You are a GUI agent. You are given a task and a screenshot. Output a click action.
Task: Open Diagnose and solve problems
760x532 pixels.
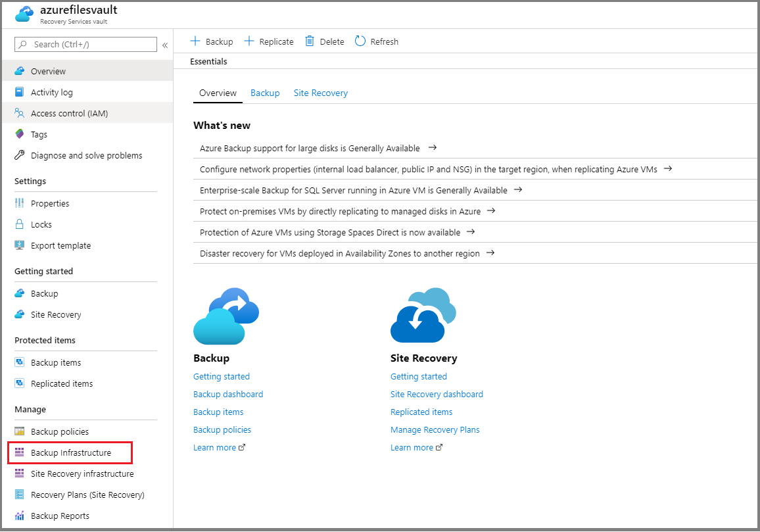click(19, 155)
